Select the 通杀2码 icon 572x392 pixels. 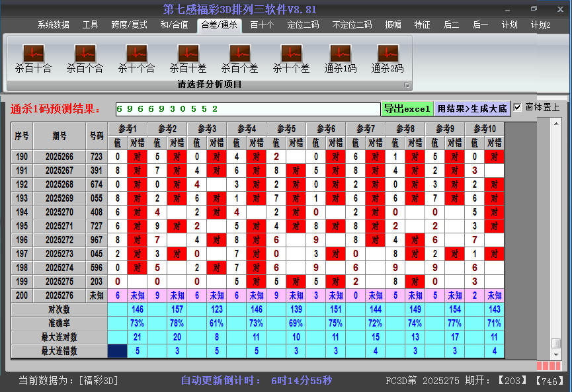coord(388,58)
